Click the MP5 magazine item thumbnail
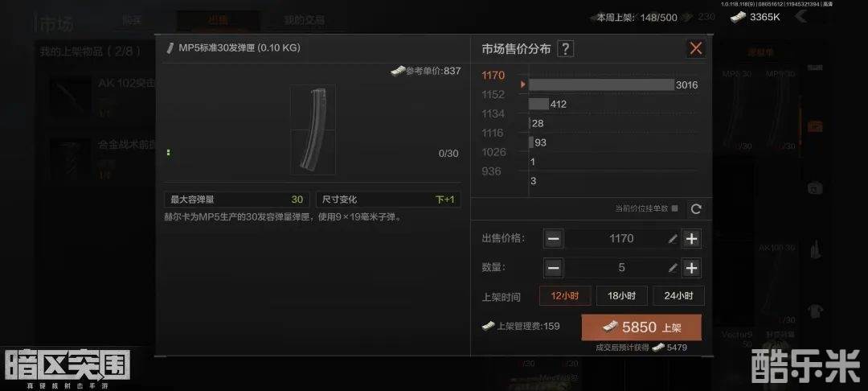The height and width of the screenshot is (391, 868). click(313, 130)
